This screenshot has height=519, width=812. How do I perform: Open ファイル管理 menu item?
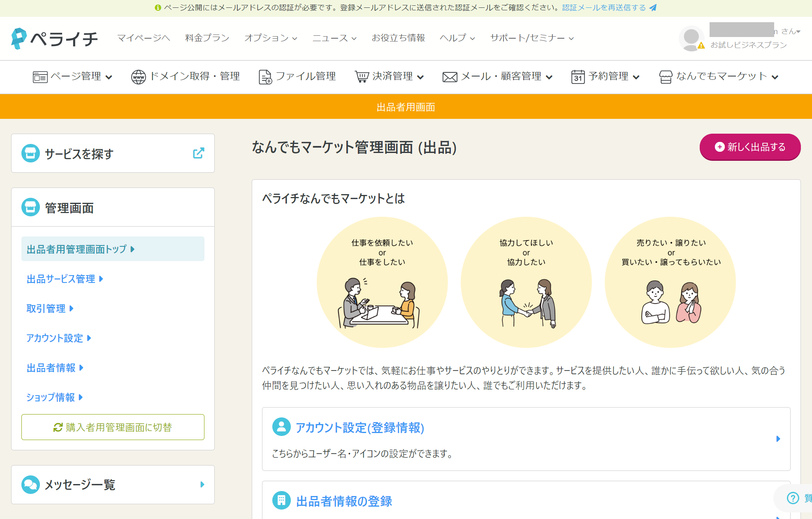297,76
